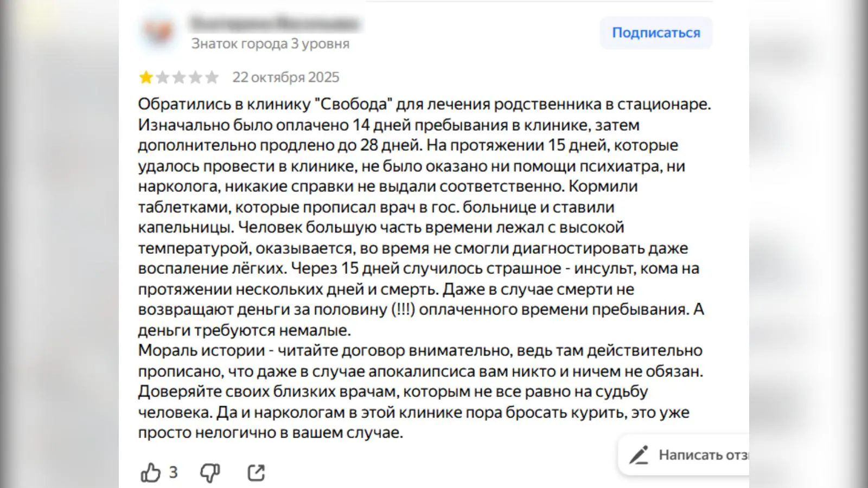Toggle the like on this review
The image size is (868, 488).
pyautogui.click(x=150, y=472)
